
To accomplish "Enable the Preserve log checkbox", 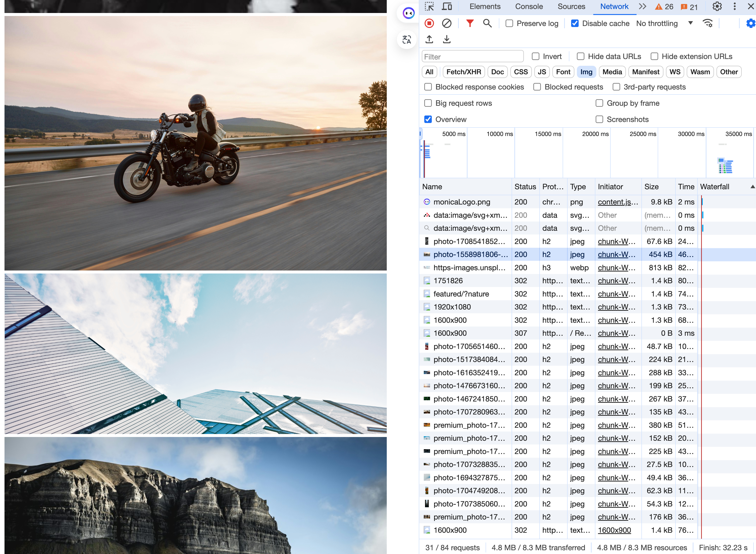I will [x=509, y=23].
